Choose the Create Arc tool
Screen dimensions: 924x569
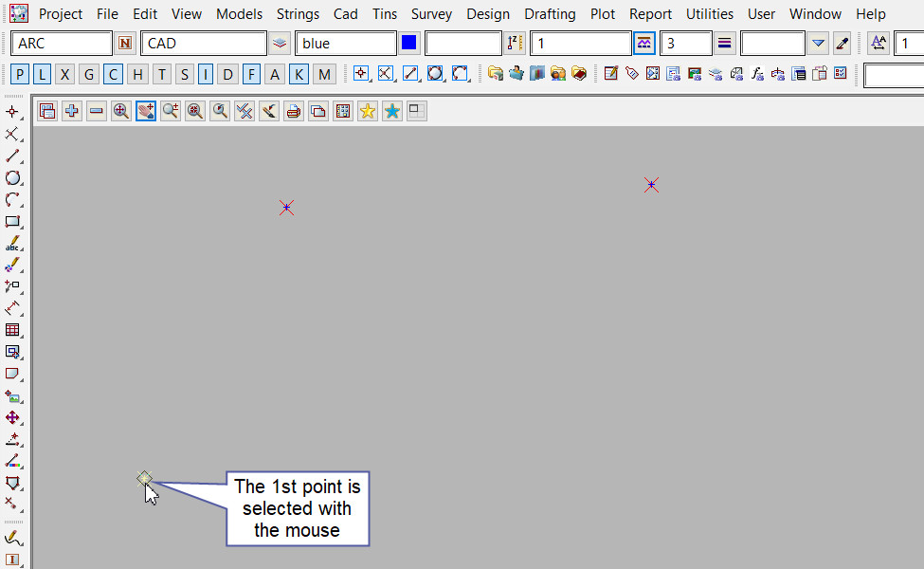pyautogui.click(x=13, y=199)
